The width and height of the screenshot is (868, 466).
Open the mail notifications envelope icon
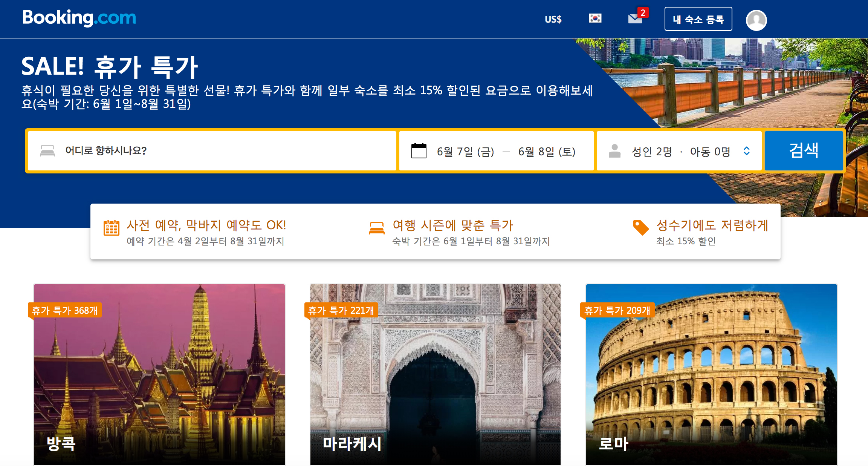pyautogui.click(x=635, y=18)
